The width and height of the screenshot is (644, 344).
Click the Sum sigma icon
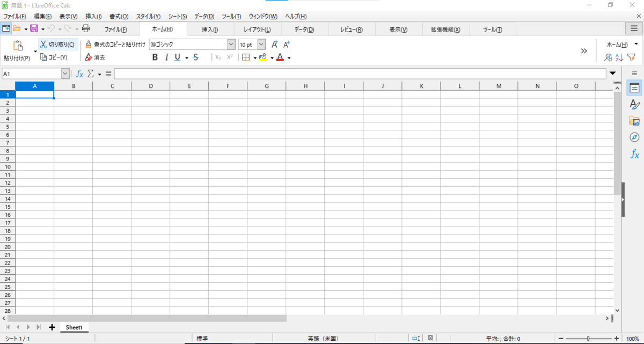(91, 74)
